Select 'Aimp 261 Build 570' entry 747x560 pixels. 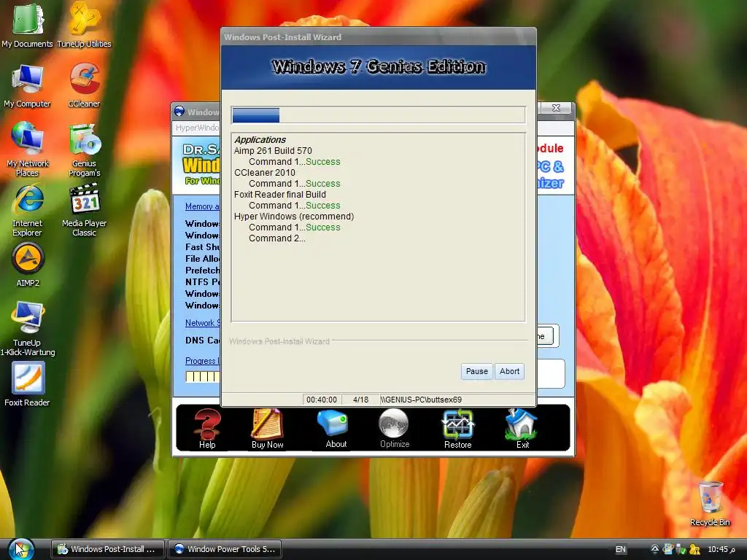273,151
